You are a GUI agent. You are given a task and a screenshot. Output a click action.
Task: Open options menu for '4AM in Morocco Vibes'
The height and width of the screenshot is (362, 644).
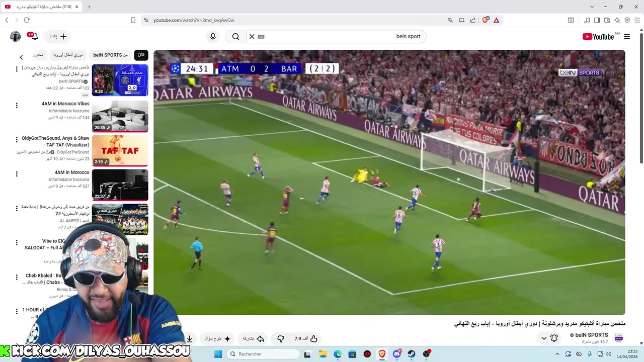[x=17, y=105]
